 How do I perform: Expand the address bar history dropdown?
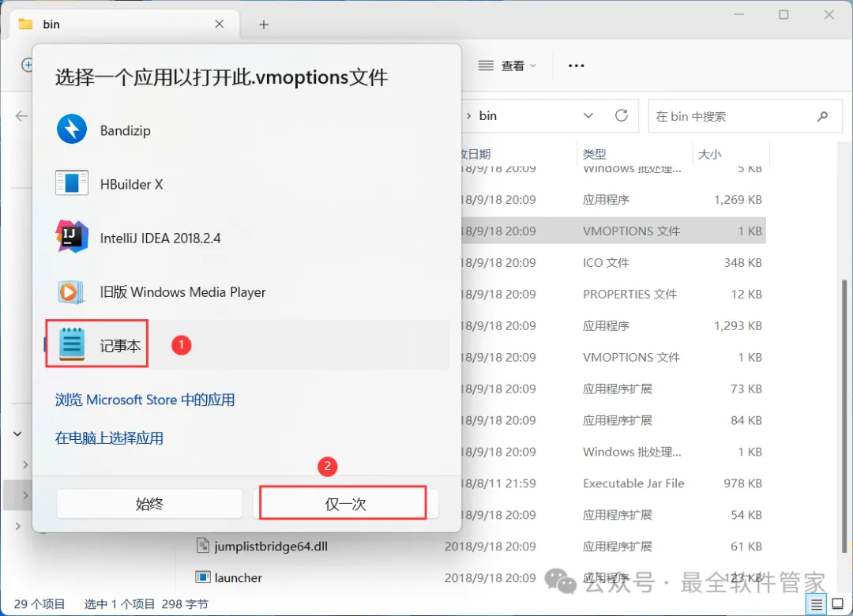click(588, 115)
